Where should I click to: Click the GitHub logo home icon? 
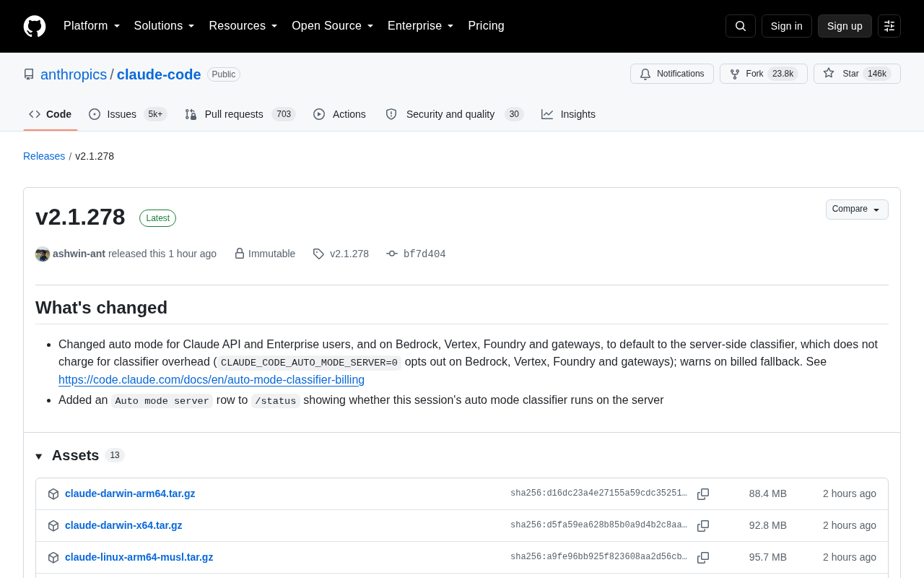coord(35,26)
